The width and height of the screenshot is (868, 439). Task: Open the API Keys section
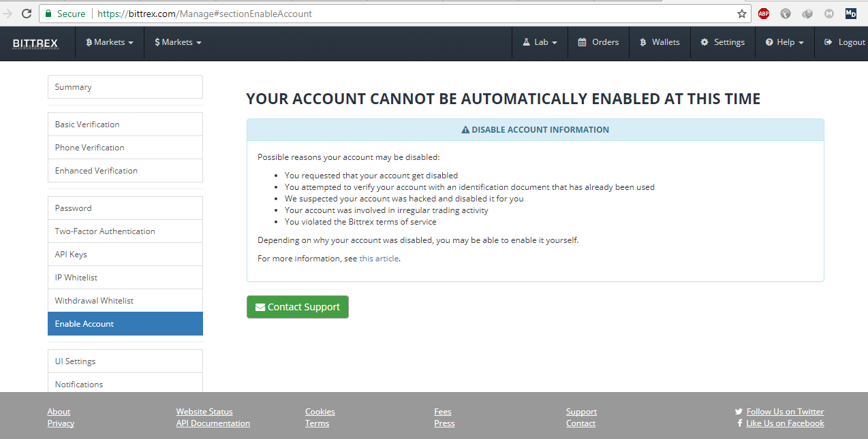(125, 255)
